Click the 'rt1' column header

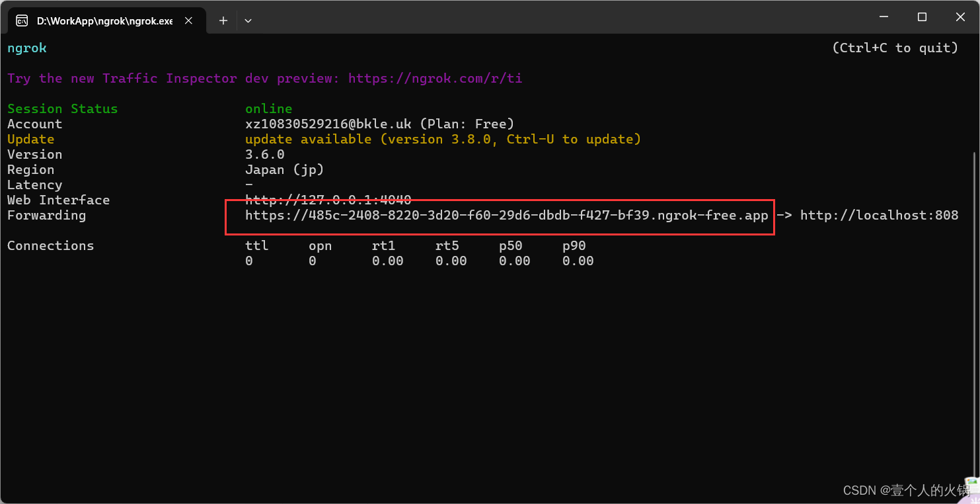(x=383, y=246)
